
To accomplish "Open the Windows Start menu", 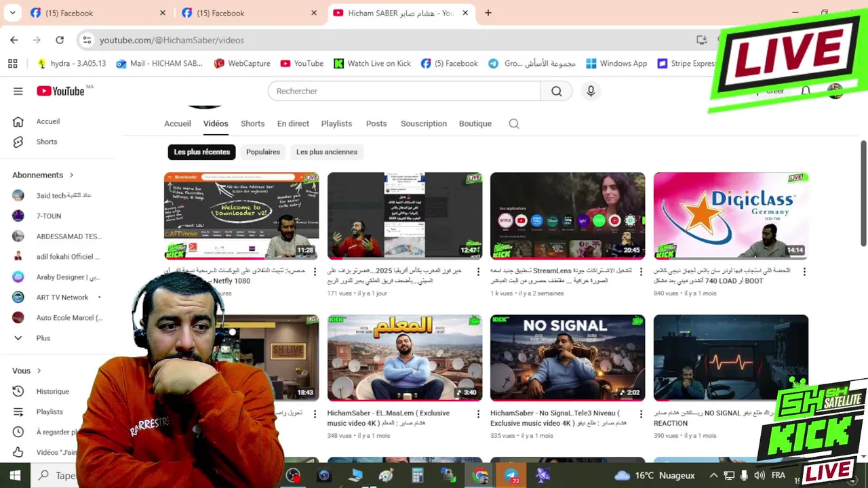I will point(15,476).
